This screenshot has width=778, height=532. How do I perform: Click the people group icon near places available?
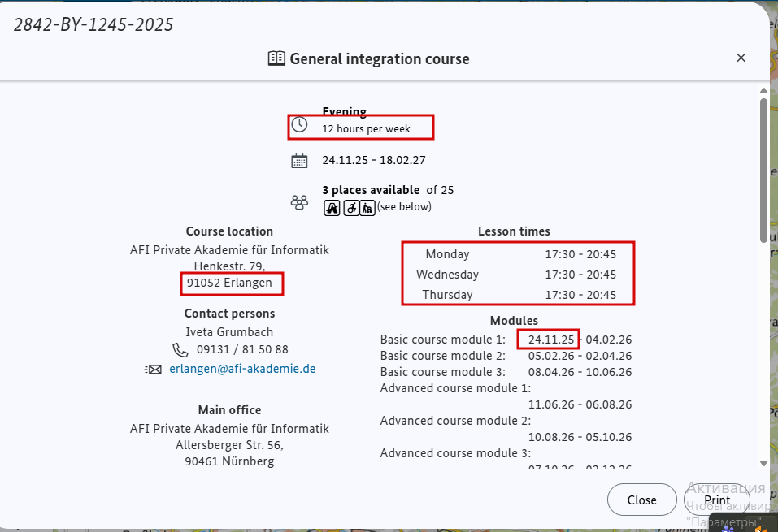pyautogui.click(x=299, y=201)
